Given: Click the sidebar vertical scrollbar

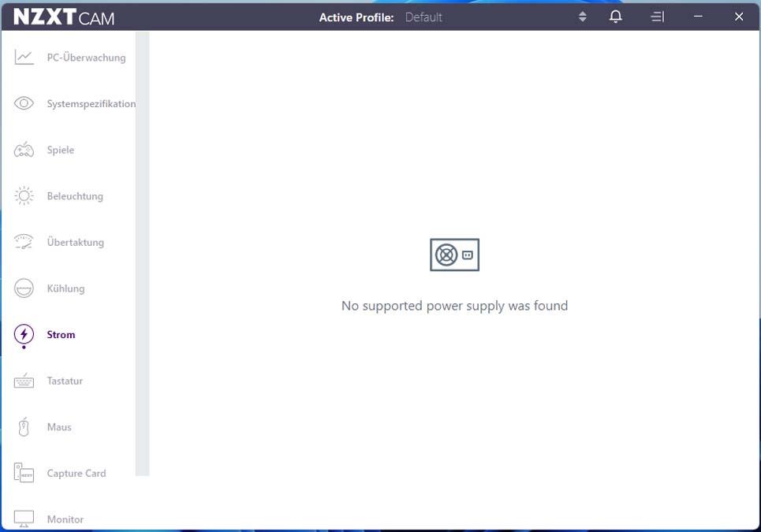Looking at the screenshot, I should point(142,254).
